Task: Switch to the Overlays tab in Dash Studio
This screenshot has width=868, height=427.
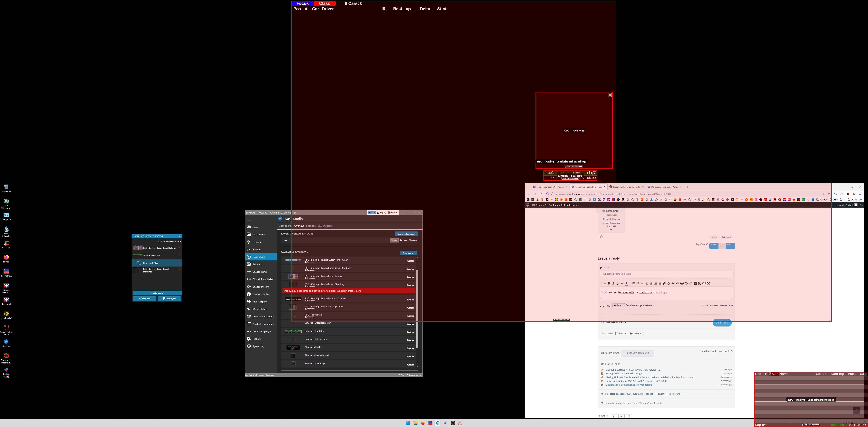Action: coord(299,226)
